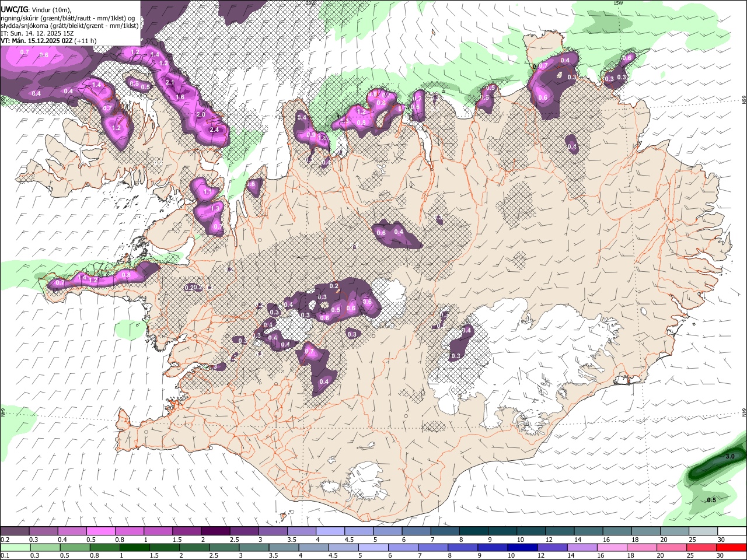Click the 25 label under the top color scale
This screenshot has height=560, width=747.
click(692, 540)
